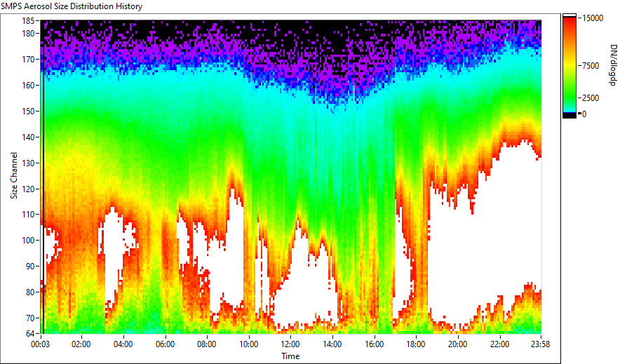Click the 130 size channel tick label
The height and width of the screenshot is (364, 620).
(x=29, y=163)
